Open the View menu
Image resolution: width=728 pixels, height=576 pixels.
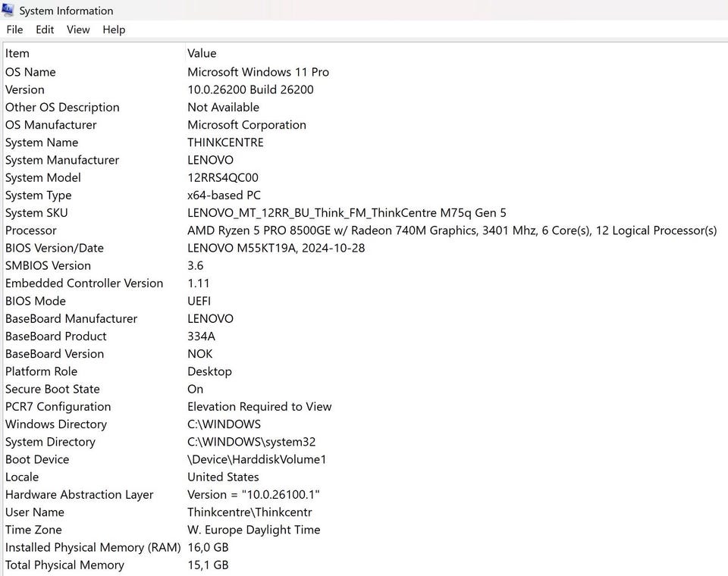[x=78, y=30]
